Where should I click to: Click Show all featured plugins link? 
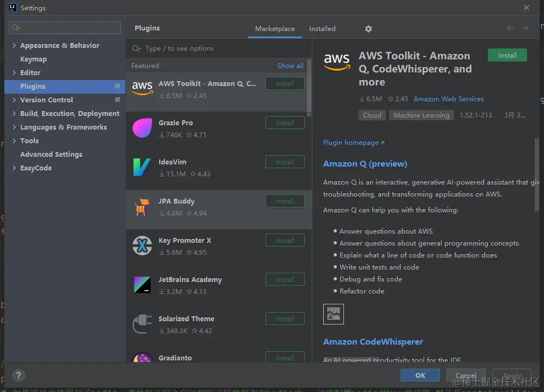click(x=290, y=65)
